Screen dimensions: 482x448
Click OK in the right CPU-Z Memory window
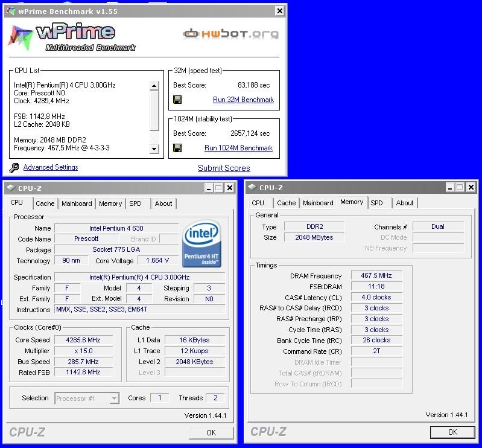tap(452, 432)
